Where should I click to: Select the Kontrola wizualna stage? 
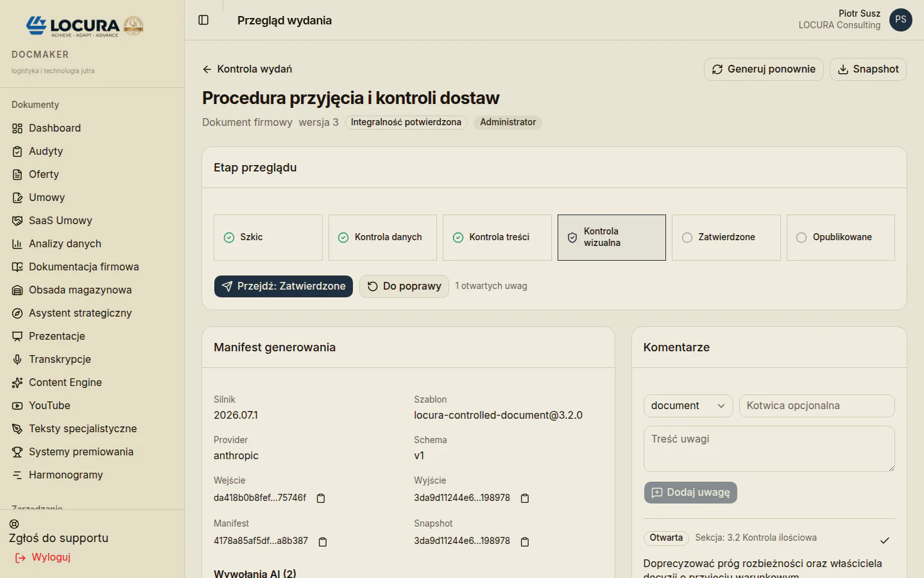coord(612,238)
